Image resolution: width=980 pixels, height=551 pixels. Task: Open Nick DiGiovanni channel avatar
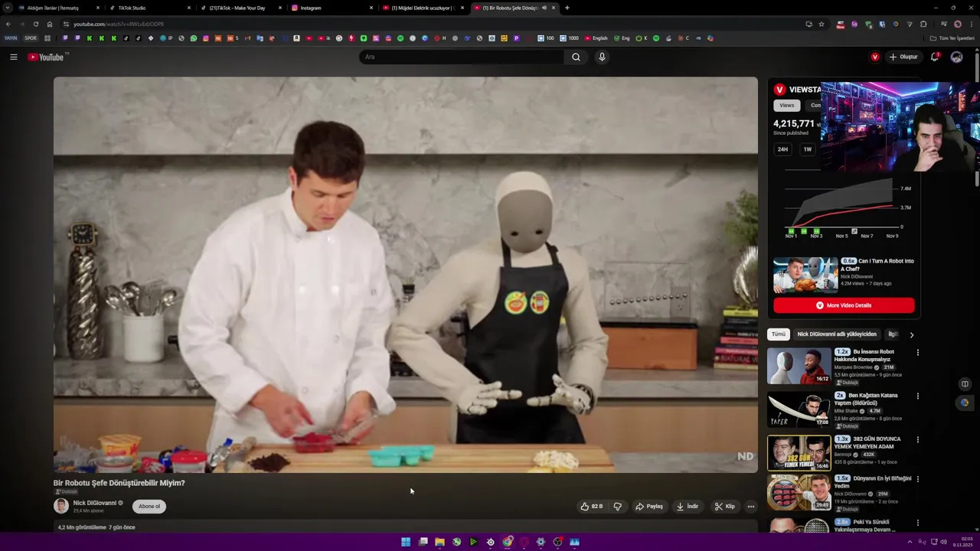click(60, 506)
